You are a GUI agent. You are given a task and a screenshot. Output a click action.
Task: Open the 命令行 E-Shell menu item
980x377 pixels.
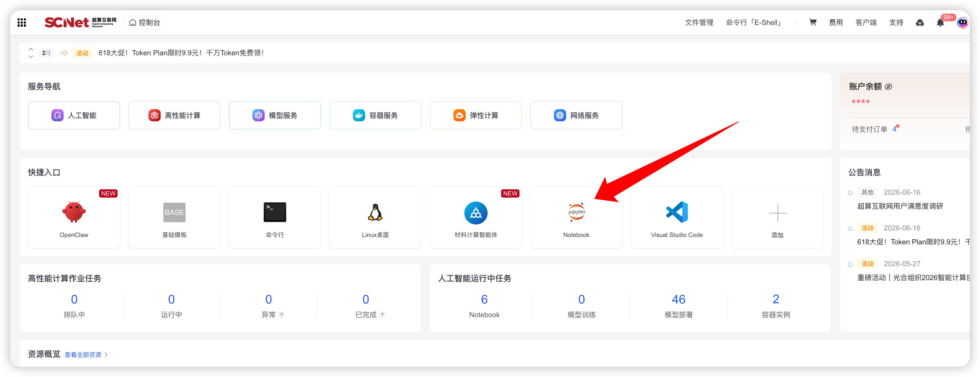click(x=754, y=22)
